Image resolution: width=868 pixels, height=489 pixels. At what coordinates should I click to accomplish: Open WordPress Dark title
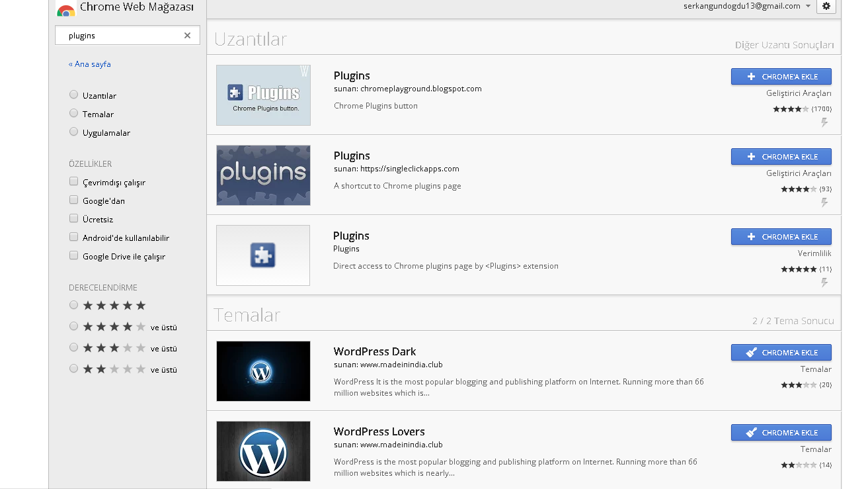click(x=375, y=351)
